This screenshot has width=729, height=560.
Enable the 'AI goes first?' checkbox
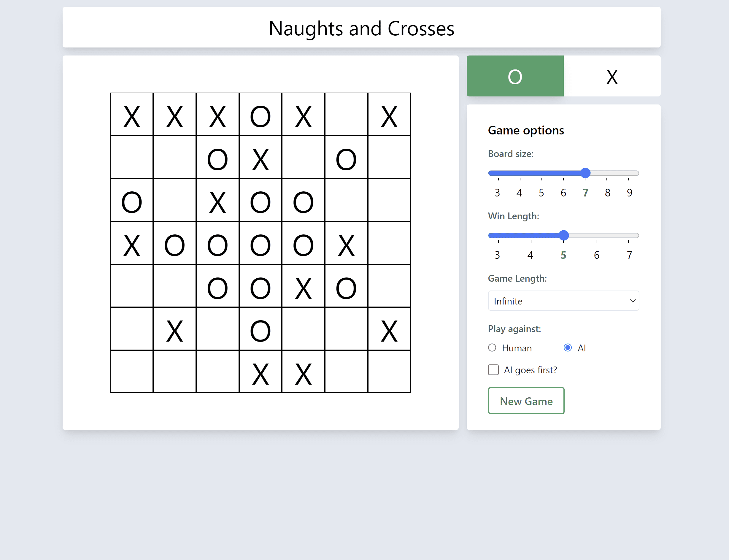point(493,370)
